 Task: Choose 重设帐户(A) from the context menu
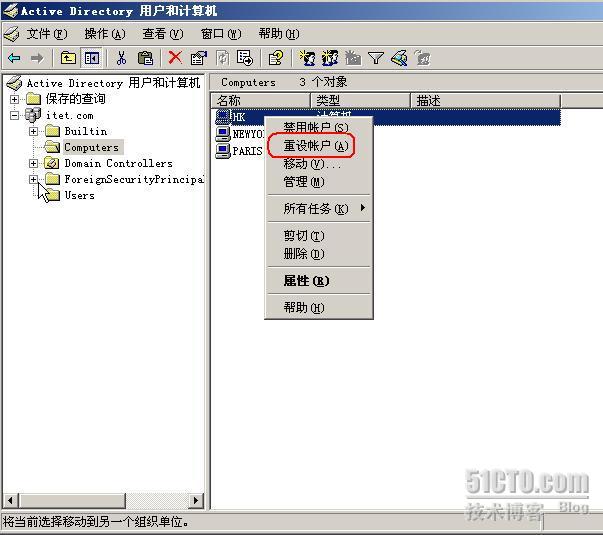pos(315,146)
